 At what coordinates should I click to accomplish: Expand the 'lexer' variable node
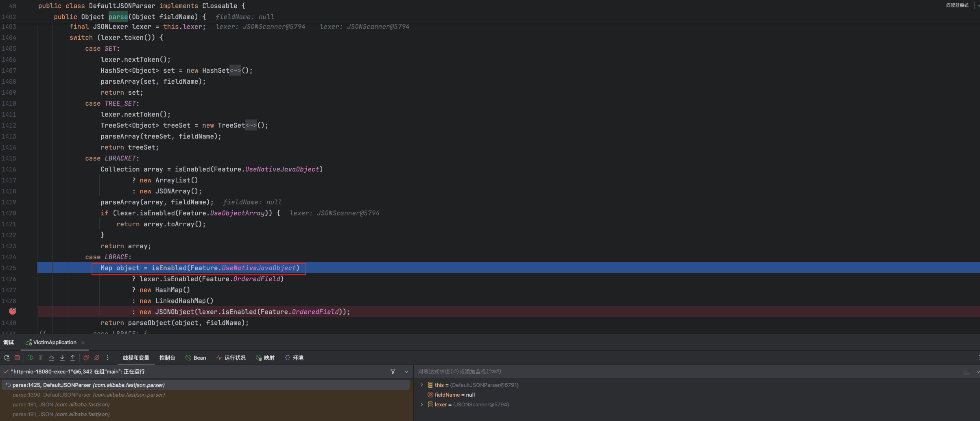421,404
